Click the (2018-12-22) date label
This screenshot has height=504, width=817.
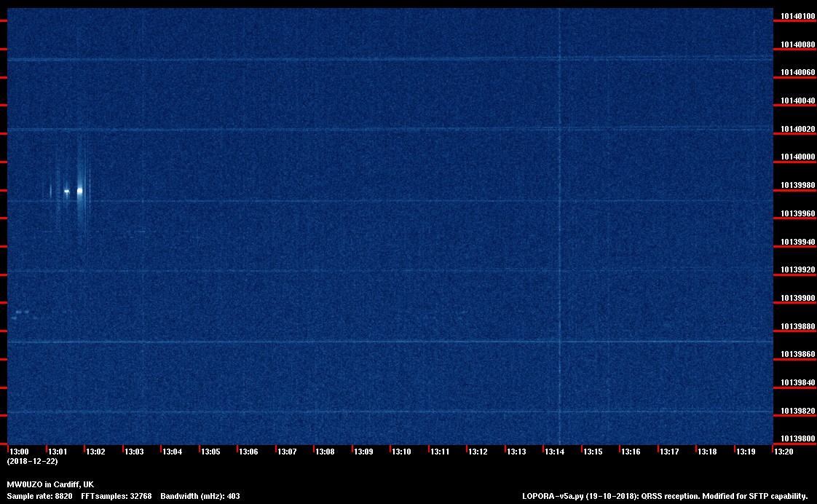pos(32,462)
